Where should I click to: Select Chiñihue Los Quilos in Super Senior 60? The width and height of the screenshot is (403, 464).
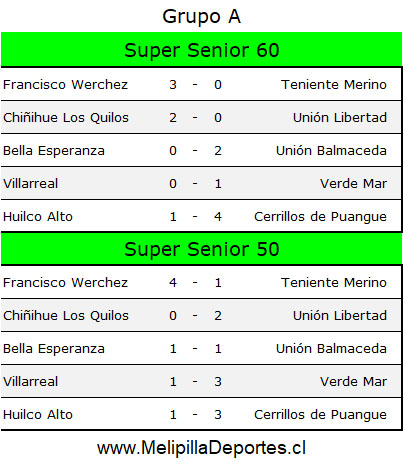click(66, 118)
